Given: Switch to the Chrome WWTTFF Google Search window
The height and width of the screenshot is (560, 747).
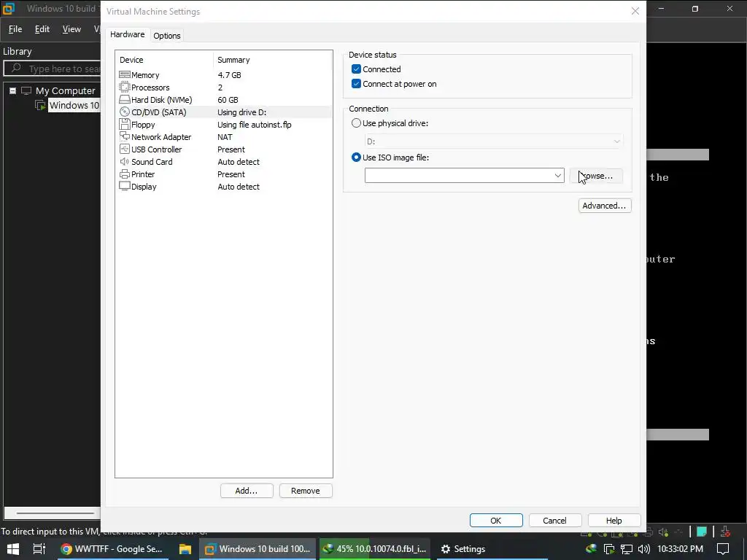Looking at the screenshot, I should click(x=112, y=548).
